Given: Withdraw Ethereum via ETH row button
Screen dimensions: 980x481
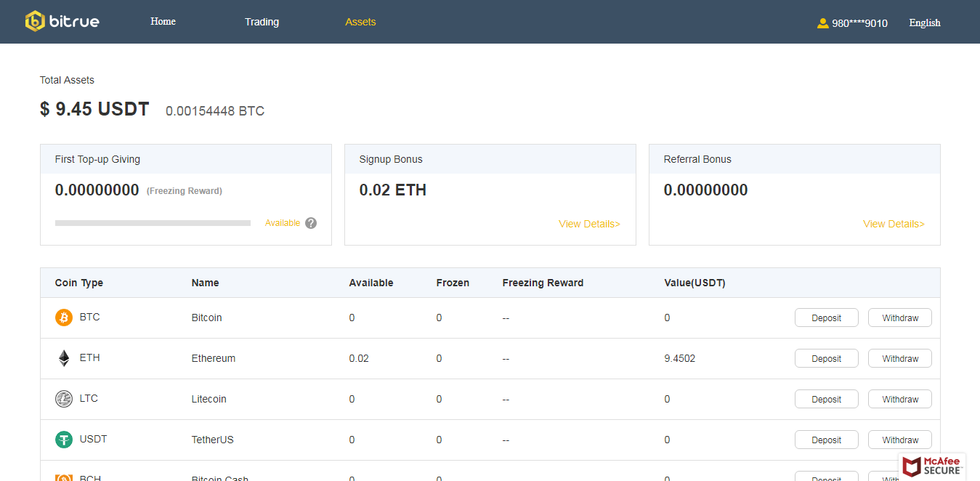Looking at the screenshot, I should (900, 358).
